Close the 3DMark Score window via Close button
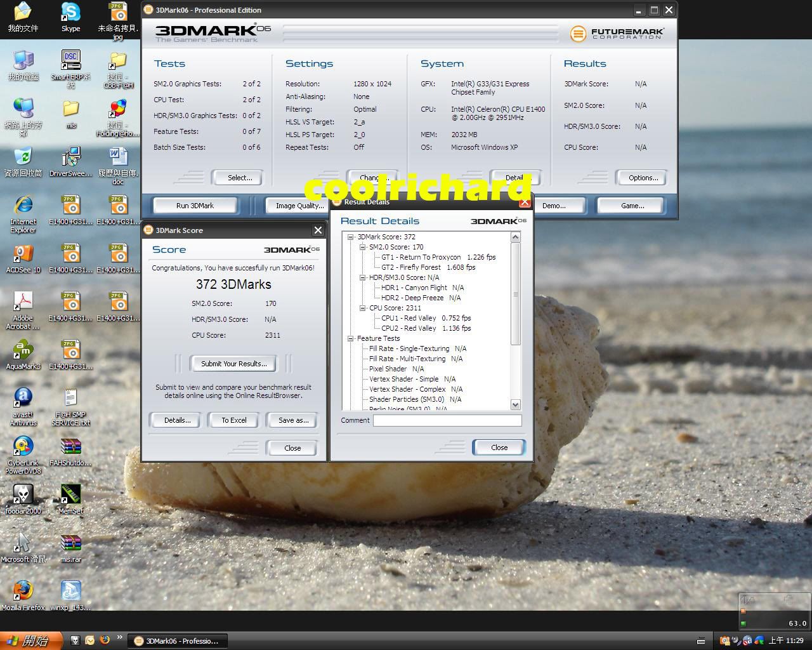 coord(292,448)
